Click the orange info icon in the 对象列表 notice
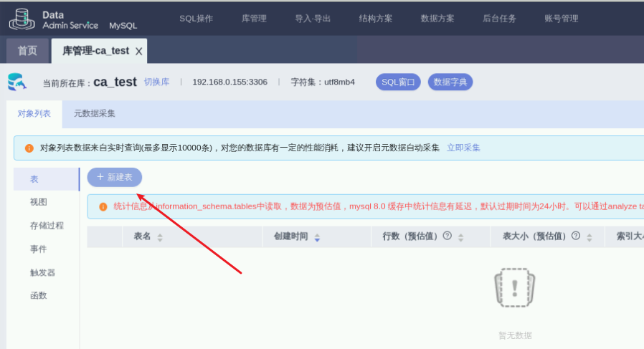This screenshot has height=349, width=644. 29,148
